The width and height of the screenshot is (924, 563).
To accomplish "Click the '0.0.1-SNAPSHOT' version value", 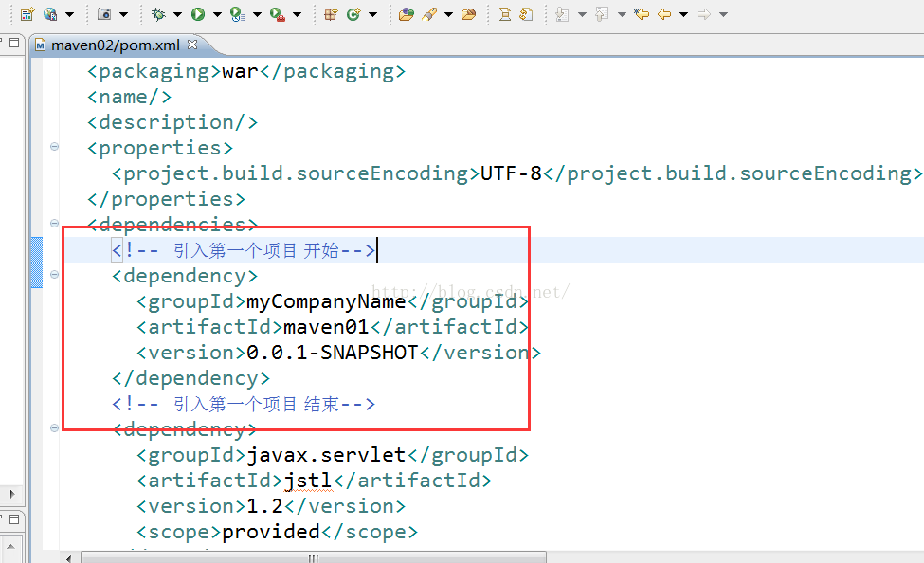I will tap(332, 353).
